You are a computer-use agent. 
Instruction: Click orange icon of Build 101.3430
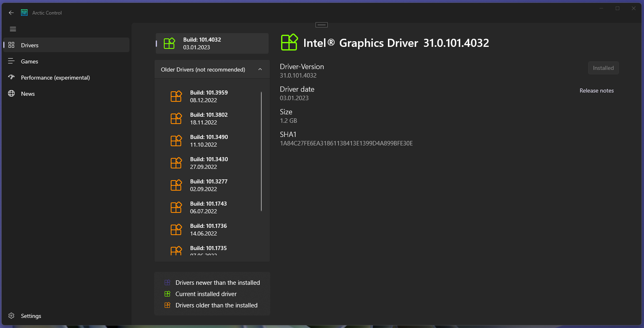(176, 163)
